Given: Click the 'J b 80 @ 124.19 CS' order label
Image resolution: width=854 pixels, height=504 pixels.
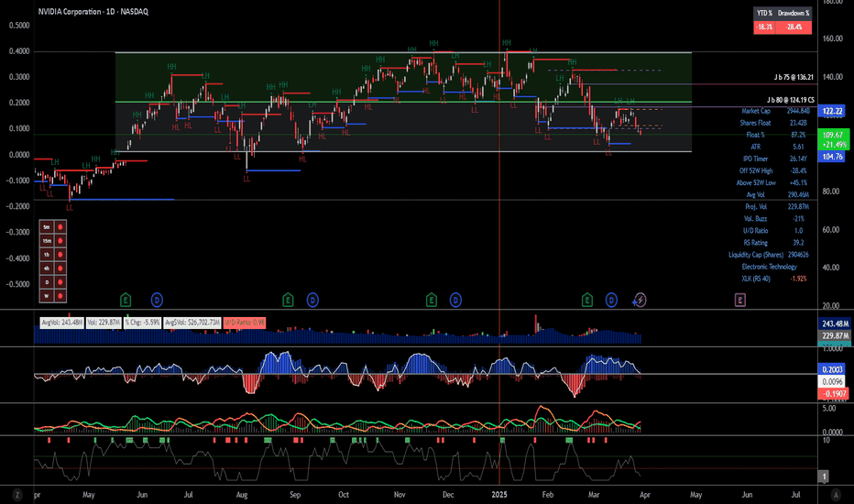Looking at the screenshot, I should point(790,100).
